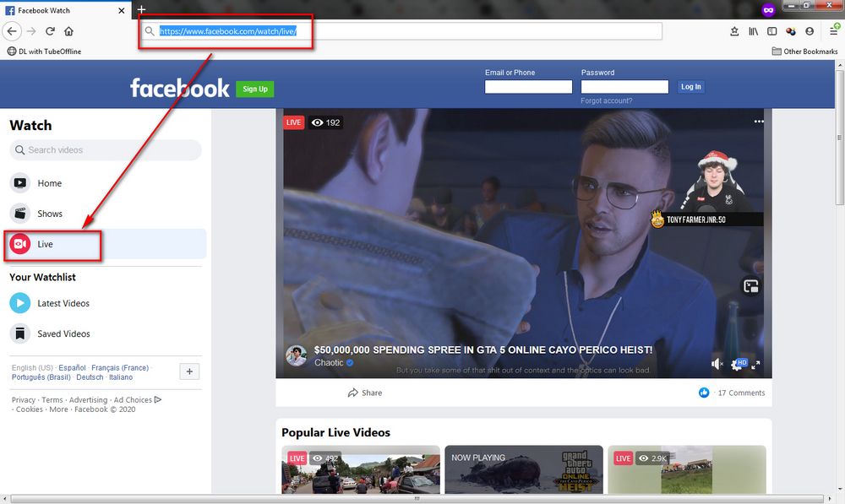Reload the page with refresh icon

click(50, 31)
